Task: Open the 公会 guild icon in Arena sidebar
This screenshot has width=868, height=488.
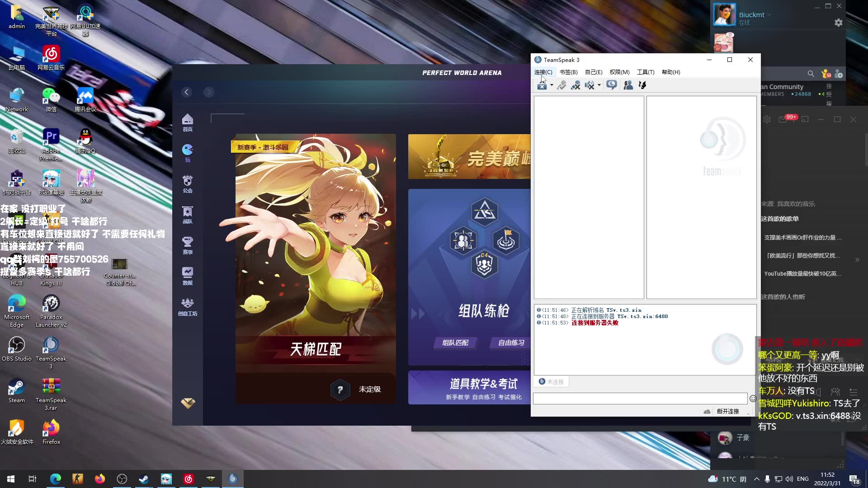Action: pyautogui.click(x=188, y=184)
